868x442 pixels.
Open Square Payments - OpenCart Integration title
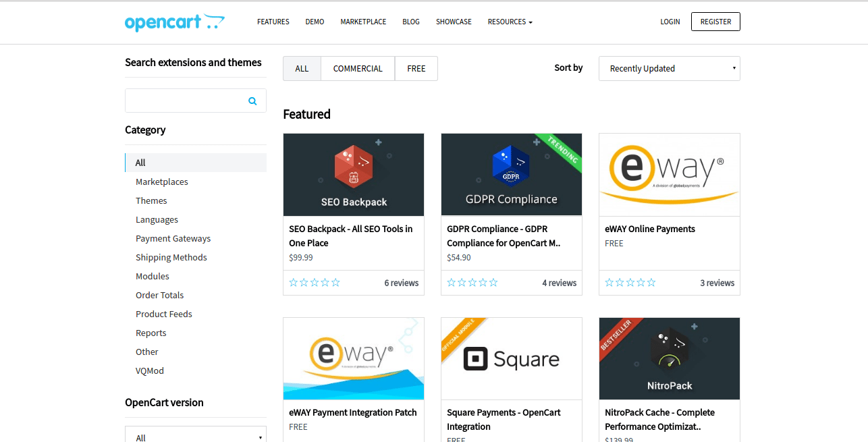(504, 420)
